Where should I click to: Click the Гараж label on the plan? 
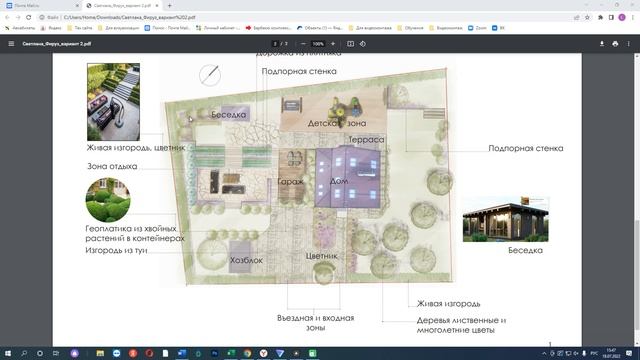coord(291,182)
